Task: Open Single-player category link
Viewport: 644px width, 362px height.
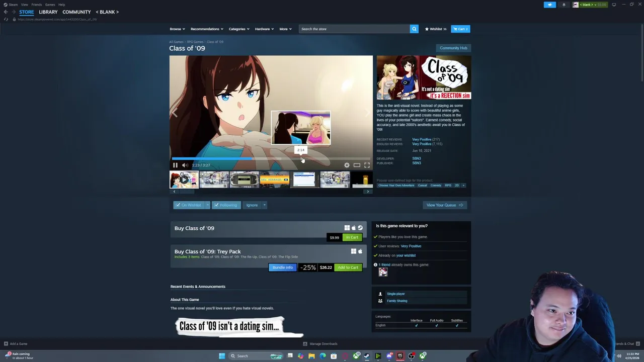Action: tap(396, 294)
